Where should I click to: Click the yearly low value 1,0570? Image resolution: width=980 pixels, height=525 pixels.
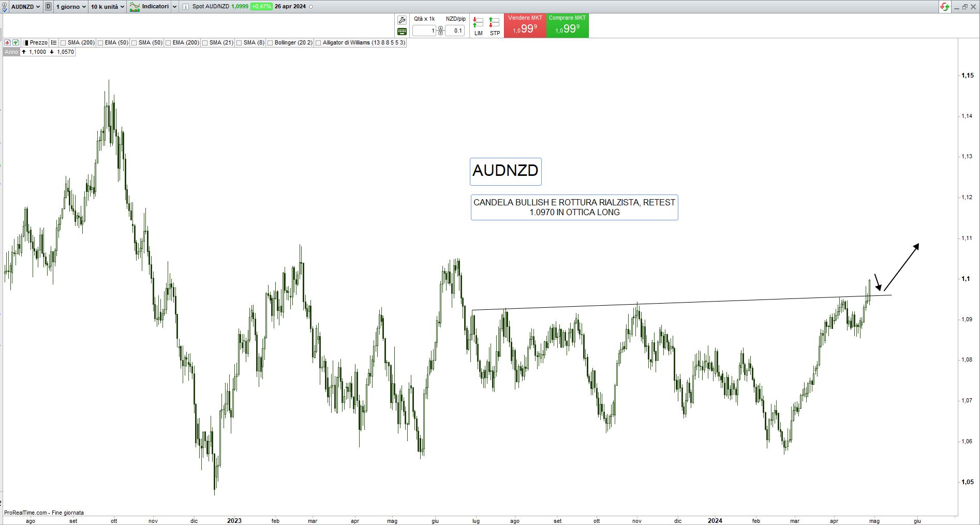(x=65, y=52)
